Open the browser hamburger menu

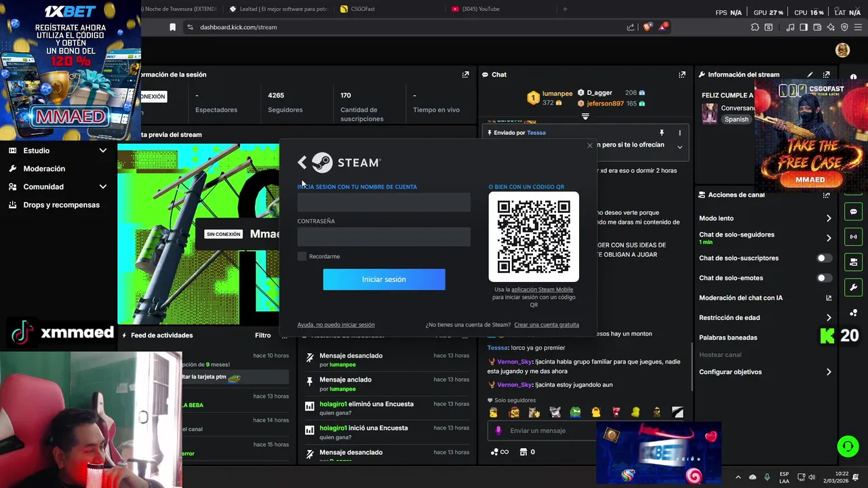(x=858, y=27)
